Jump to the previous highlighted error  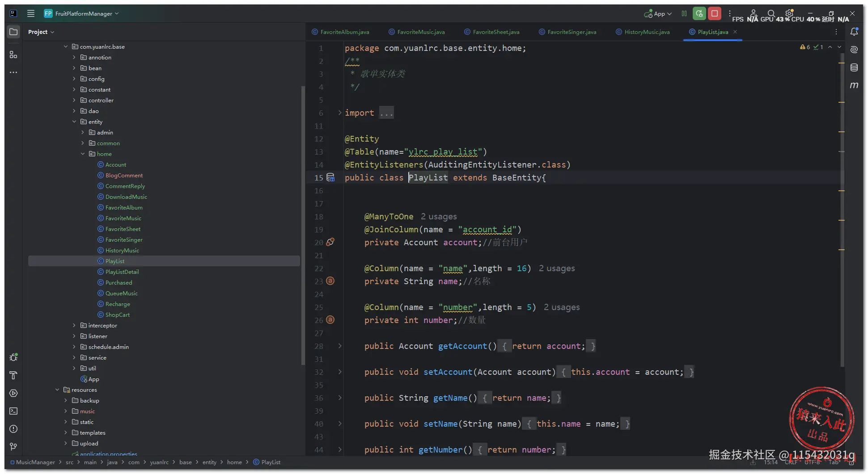pyautogui.click(x=830, y=47)
